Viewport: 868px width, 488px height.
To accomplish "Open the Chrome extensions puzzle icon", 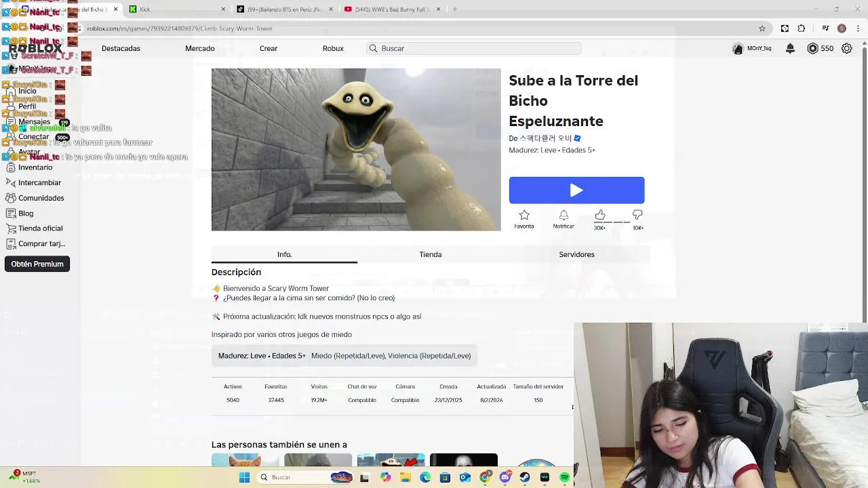I will 802,28.
